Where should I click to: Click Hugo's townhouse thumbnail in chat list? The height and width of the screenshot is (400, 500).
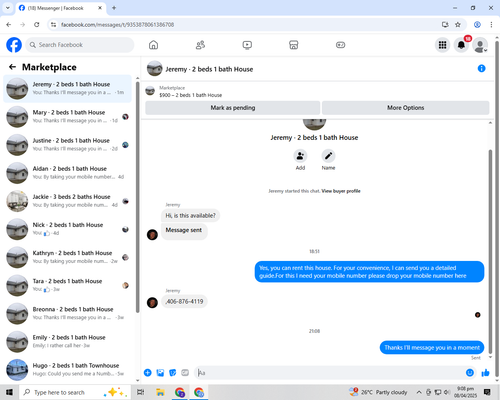[x=17, y=370]
